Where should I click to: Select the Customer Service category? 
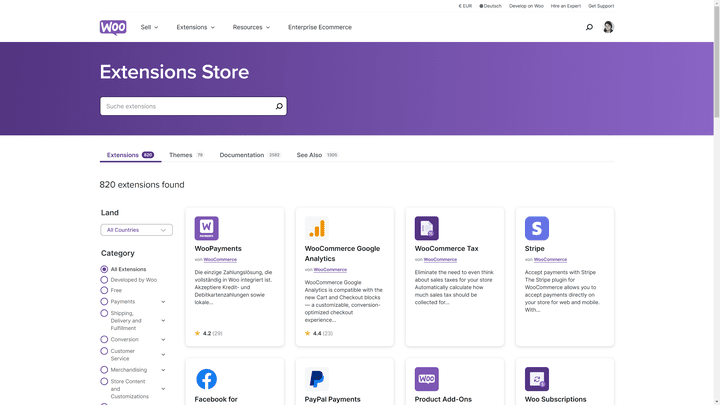click(x=104, y=351)
